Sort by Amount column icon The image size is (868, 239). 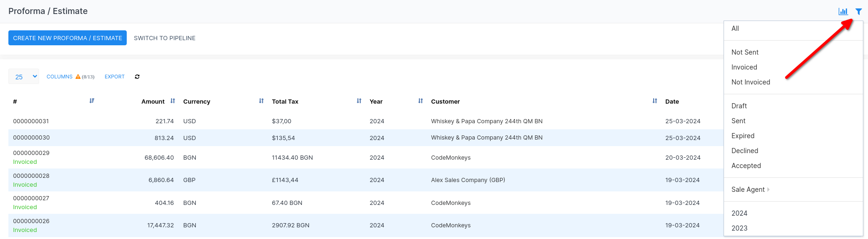[173, 101]
